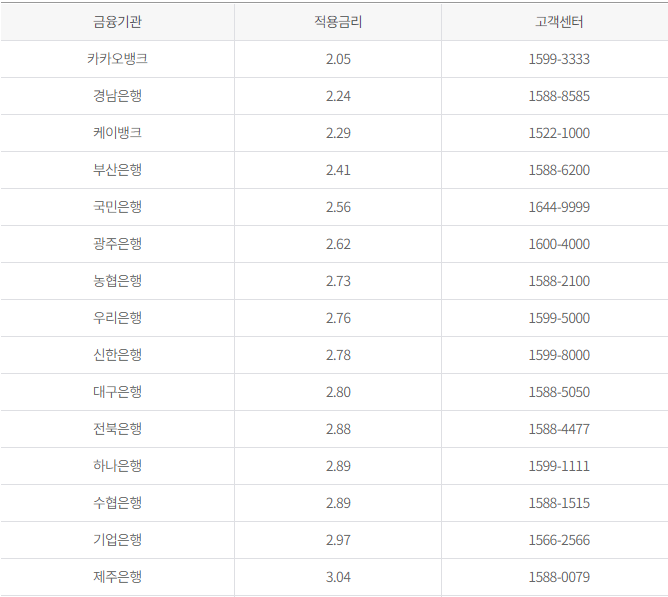The height and width of the screenshot is (597, 668).
Task: Select the 신한은행 bank name cell
Action: (x=117, y=355)
